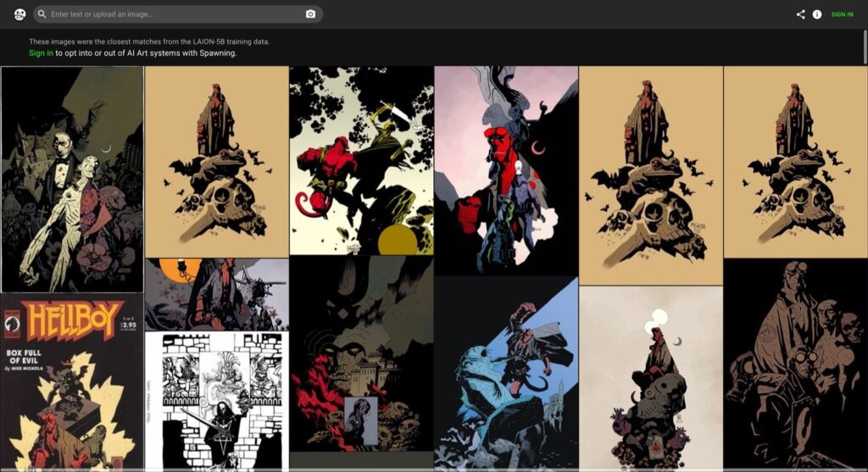The width and height of the screenshot is (868, 472).
Task: Read the 'closest matches from the LAION-5B' notice text
Action: pos(149,42)
